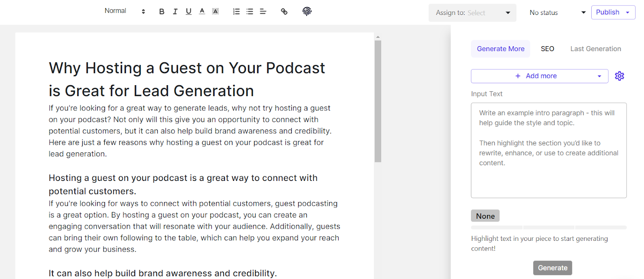Open text alignment options
Viewport: 644px width, 279px height.
[x=263, y=12]
